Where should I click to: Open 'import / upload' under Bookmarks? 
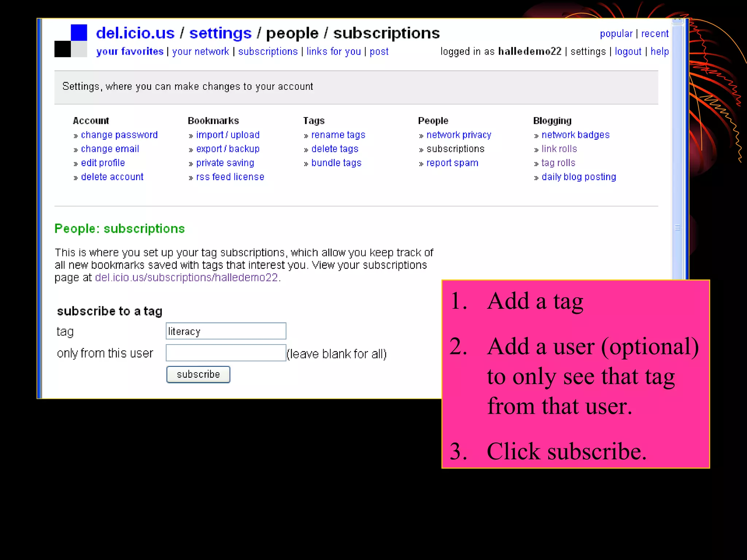pyautogui.click(x=228, y=135)
